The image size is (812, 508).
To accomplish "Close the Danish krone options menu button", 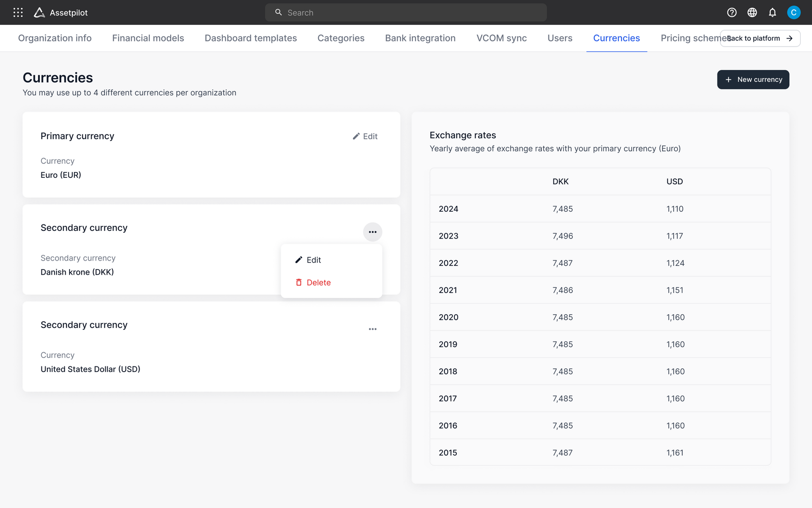I will [x=373, y=232].
